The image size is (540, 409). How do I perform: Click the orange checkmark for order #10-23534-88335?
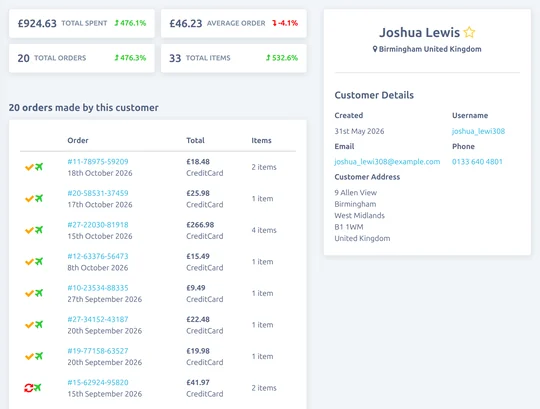(x=29, y=294)
